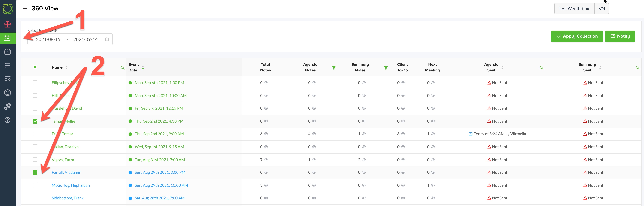Click the list view sidebar icon
Viewport: 644px width, 206px height.
click(7, 66)
